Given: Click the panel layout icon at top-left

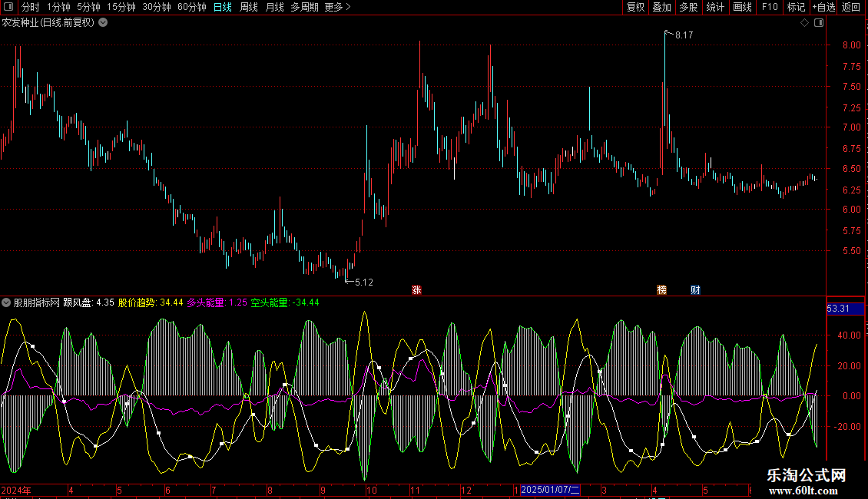Looking at the screenshot, I should tap(8, 7).
